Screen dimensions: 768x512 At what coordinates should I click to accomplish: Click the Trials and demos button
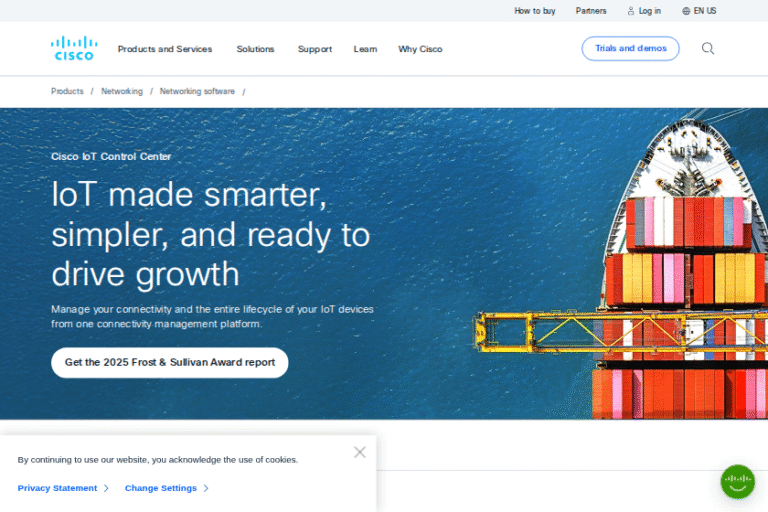[630, 49]
